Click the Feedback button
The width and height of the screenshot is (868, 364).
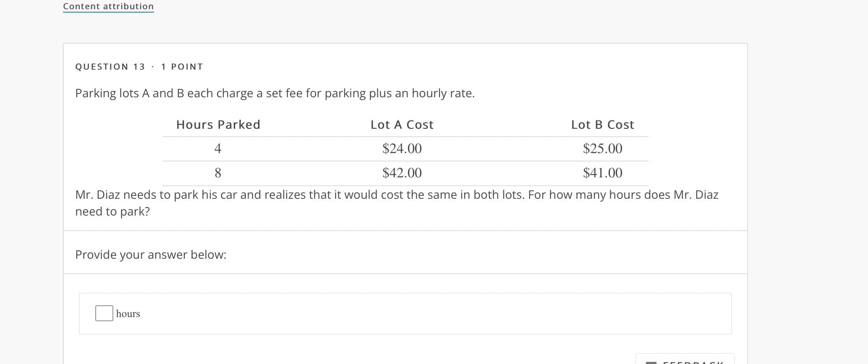pos(685,359)
